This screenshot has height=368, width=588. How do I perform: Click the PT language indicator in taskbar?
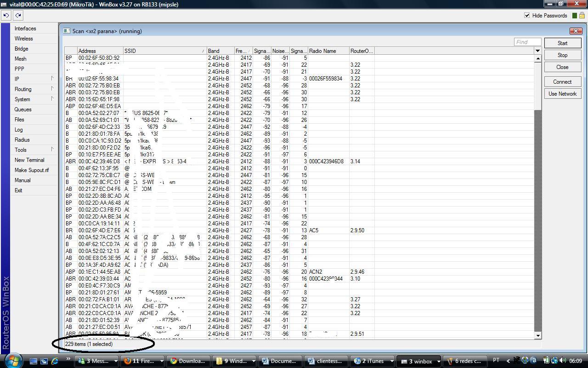496,361
